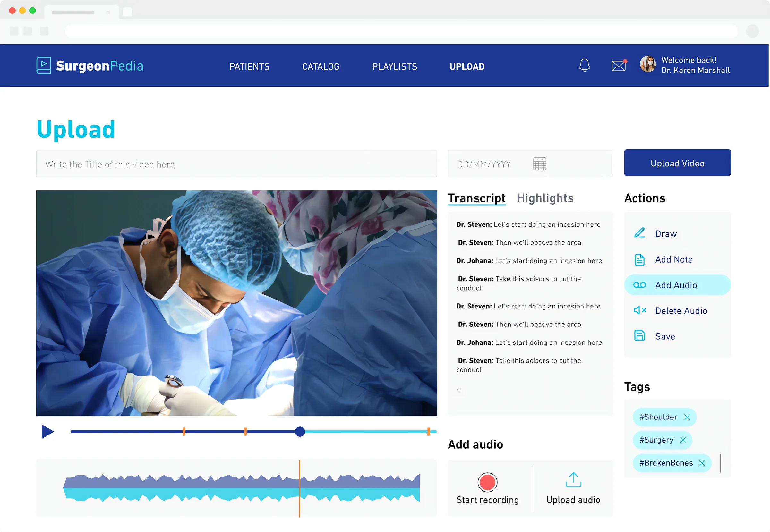
Task: Open the CATALOG menu
Action: click(x=321, y=67)
